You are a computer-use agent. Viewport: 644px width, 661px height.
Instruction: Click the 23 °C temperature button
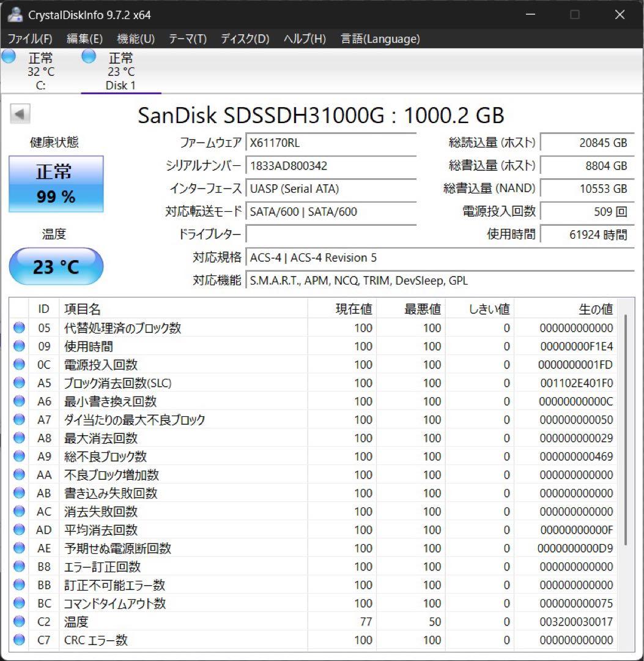[x=56, y=266]
